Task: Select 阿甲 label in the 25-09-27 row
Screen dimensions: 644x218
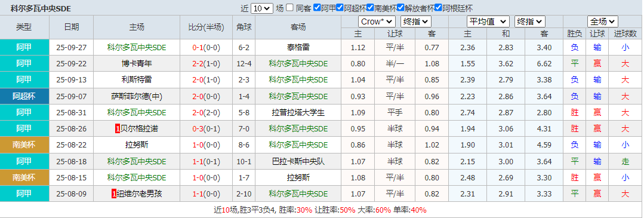Action: pyautogui.click(x=24, y=47)
